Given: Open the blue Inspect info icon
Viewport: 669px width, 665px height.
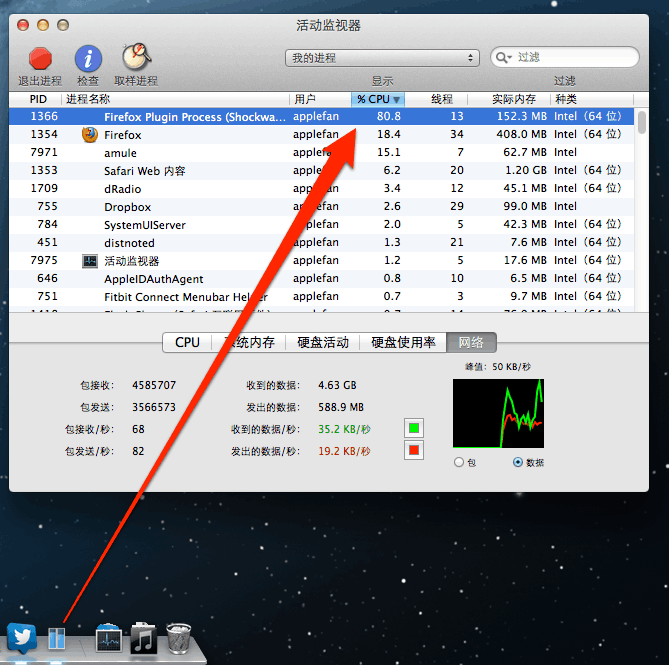Looking at the screenshot, I should tap(88, 58).
